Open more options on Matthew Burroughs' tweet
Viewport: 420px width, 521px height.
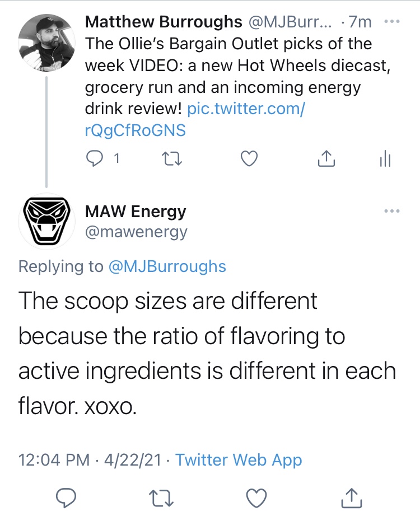(x=391, y=22)
